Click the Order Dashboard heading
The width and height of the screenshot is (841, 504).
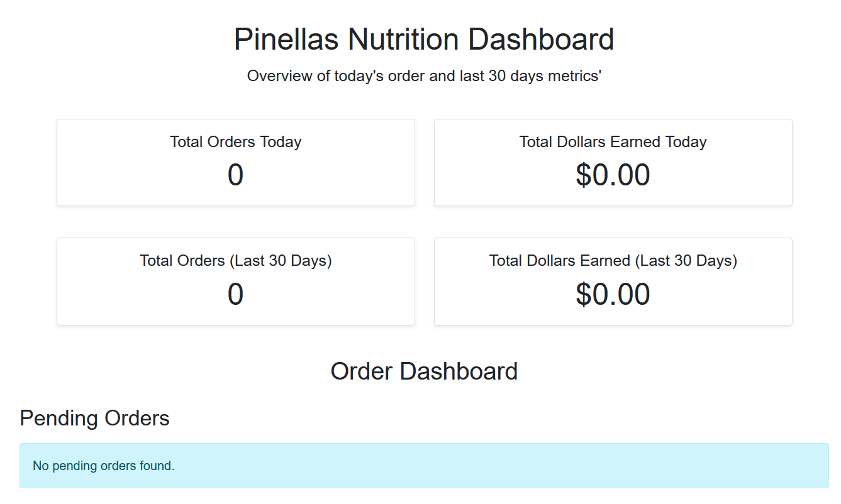[425, 371]
